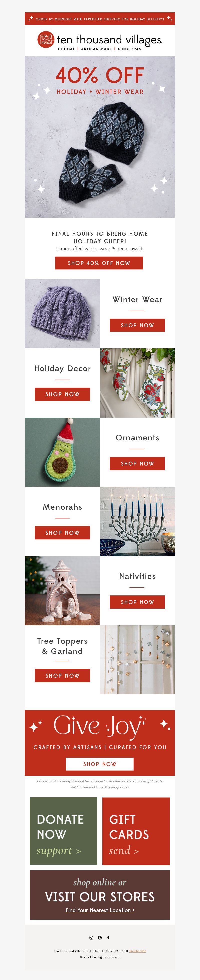Open the menorah photo
Image resolution: width=200 pixels, height=980 pixels.
click(137, 522)
